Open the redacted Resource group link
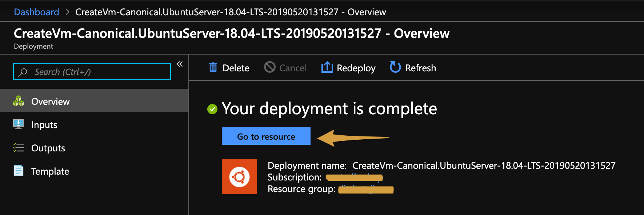The height and width of the screenshot is (215, 644). coord(365,190)
